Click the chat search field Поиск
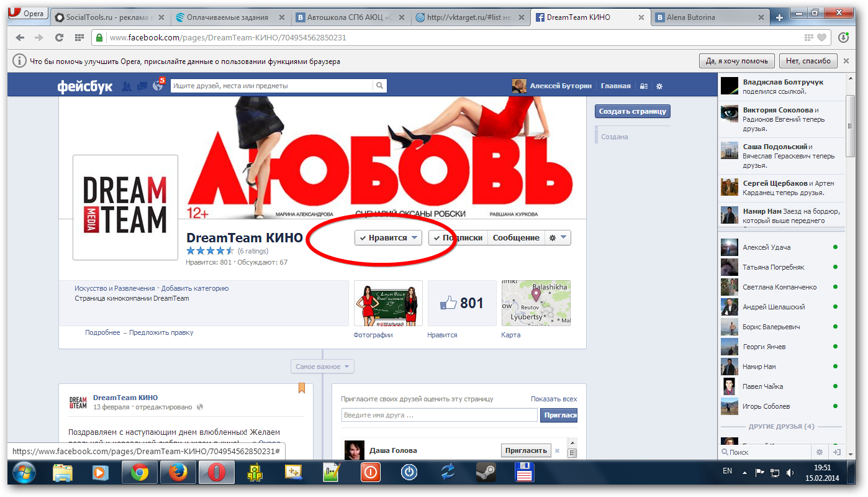Viewport: 868px width, 497px height. point(765,452)
